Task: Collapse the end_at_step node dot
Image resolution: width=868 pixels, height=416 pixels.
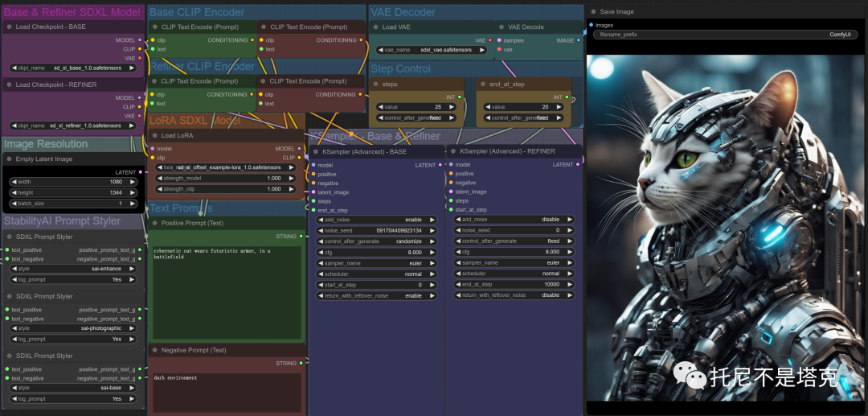Action: (483, 84)
